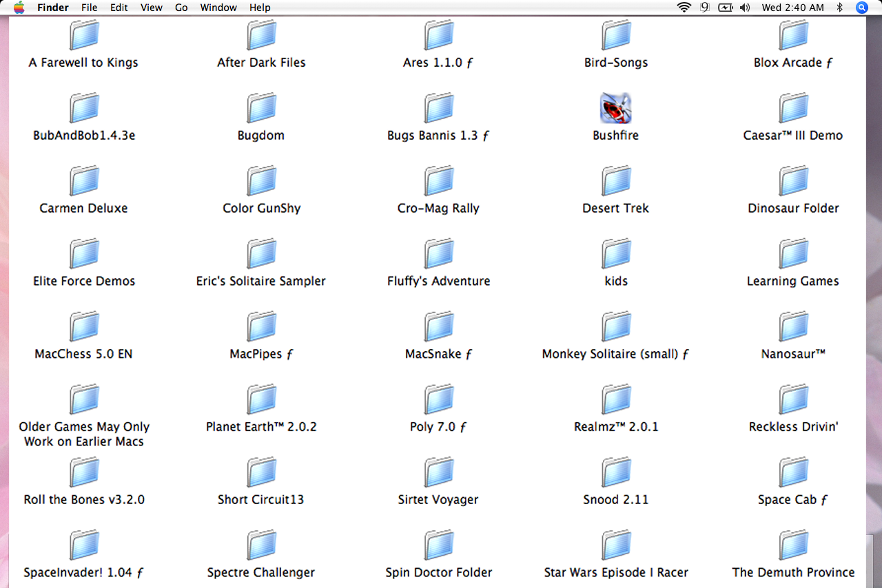Select the Monkey Solitaire (small) folder icon

tap(616, 326)
